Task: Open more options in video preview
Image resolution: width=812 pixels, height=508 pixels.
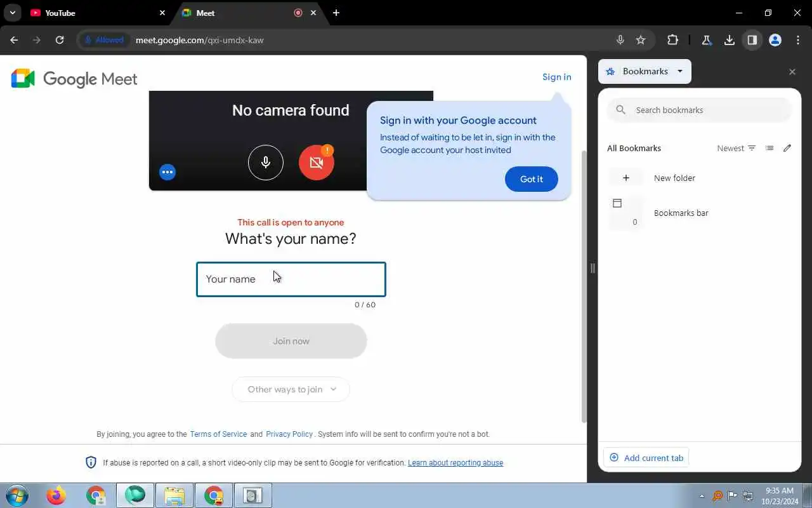Action: 167,172
